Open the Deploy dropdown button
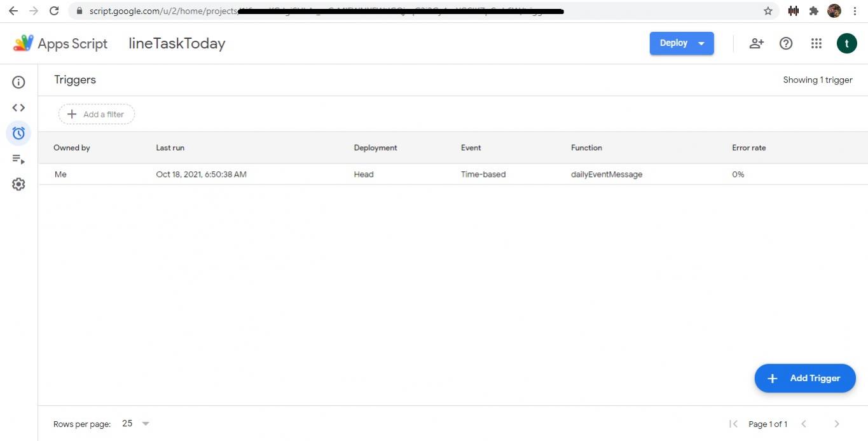 coord(682,43)
